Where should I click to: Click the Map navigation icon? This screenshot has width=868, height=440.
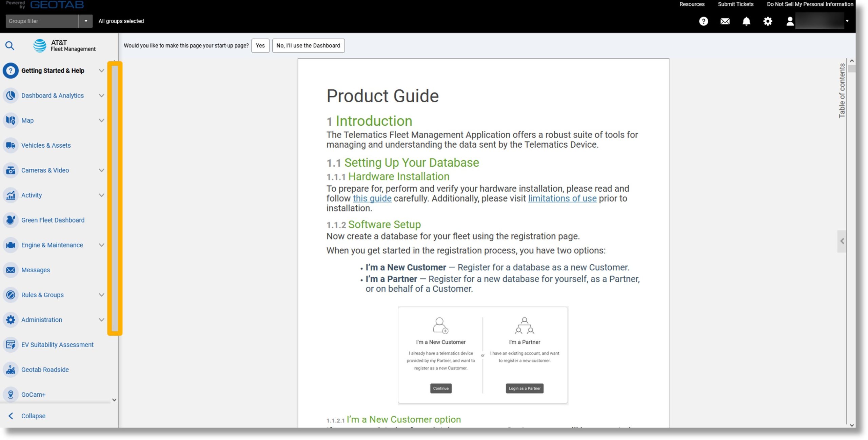coord(10,120)
